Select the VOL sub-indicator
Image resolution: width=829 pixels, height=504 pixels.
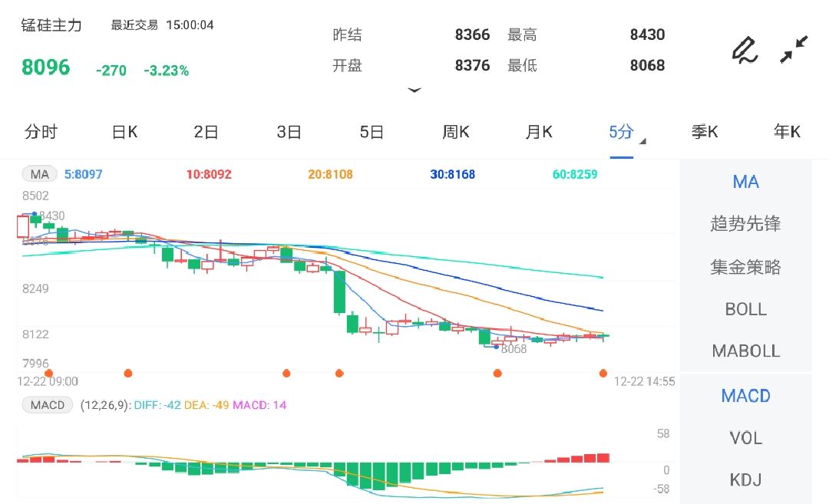pos(745,438)
